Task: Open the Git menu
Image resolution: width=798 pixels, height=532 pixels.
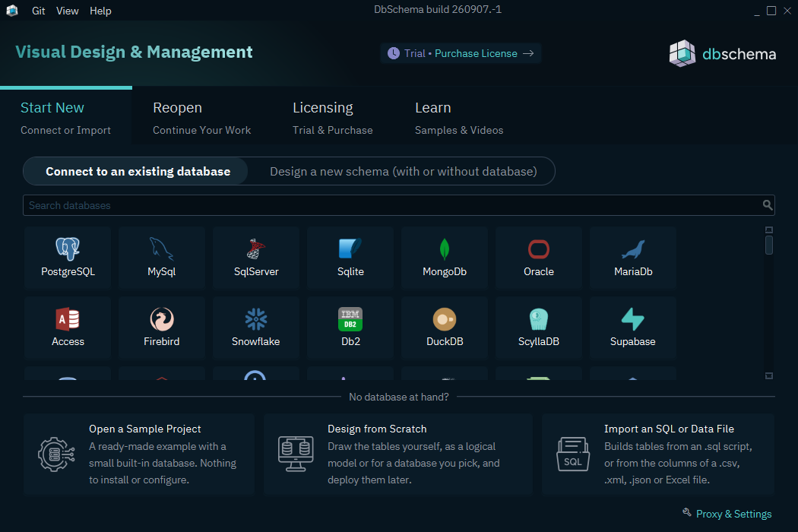Action: point(39,11)
